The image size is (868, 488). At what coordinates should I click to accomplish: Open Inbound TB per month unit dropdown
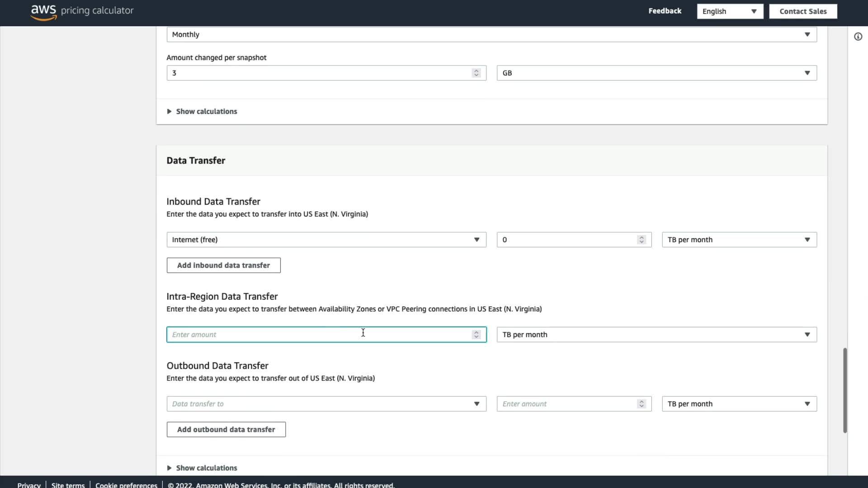[x=739, y=240]
